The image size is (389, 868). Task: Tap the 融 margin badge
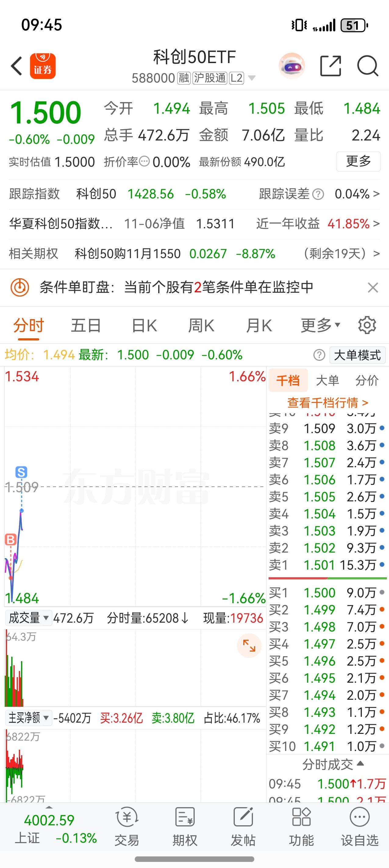(x=184, y=78)
